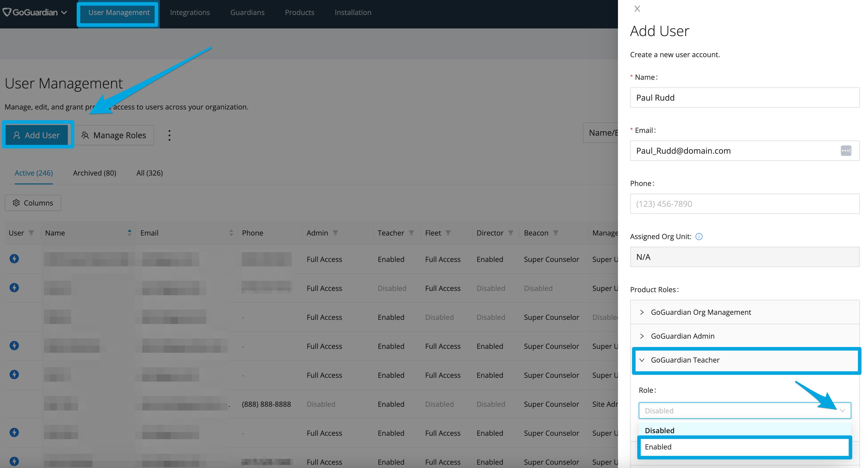Screen dimensions: 868x468
Task: Click the lightning user icon in second row
Action: [x=14, y=288]
